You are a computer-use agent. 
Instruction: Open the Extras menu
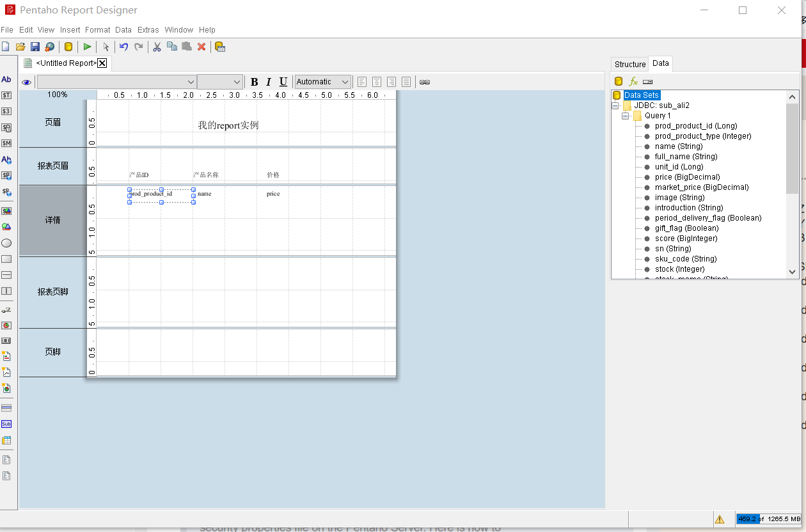click(x=148, y=30)
